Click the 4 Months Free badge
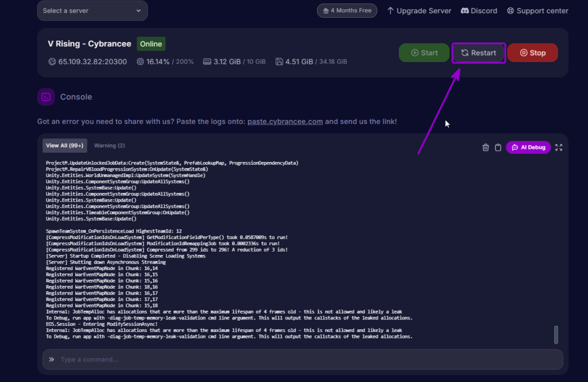The image size is (588, 382). coord(347,10)
